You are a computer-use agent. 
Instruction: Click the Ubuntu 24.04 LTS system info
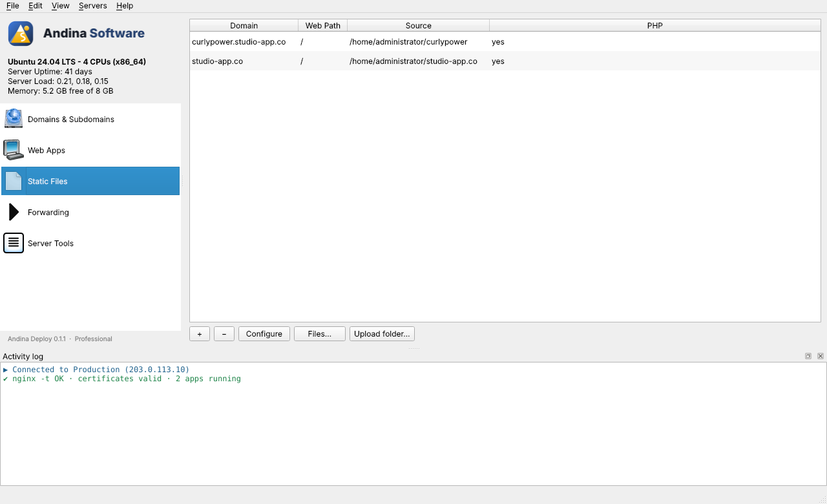(77, 62)
